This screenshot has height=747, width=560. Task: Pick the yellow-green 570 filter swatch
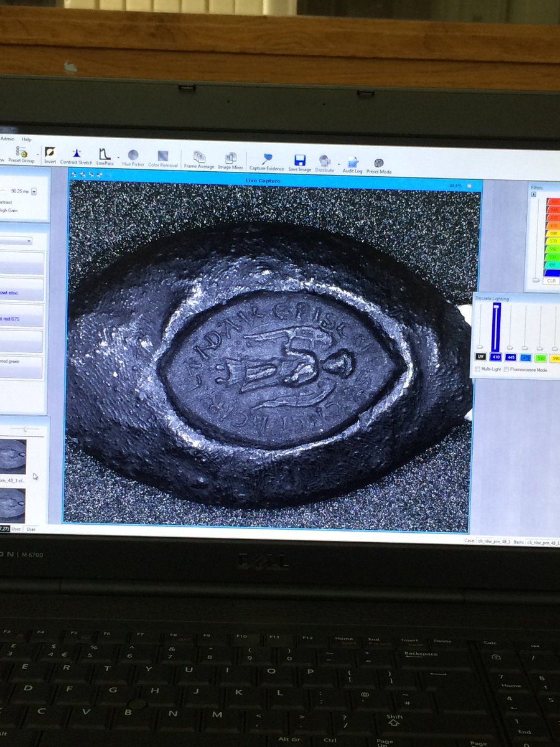(x=553, y=241)
